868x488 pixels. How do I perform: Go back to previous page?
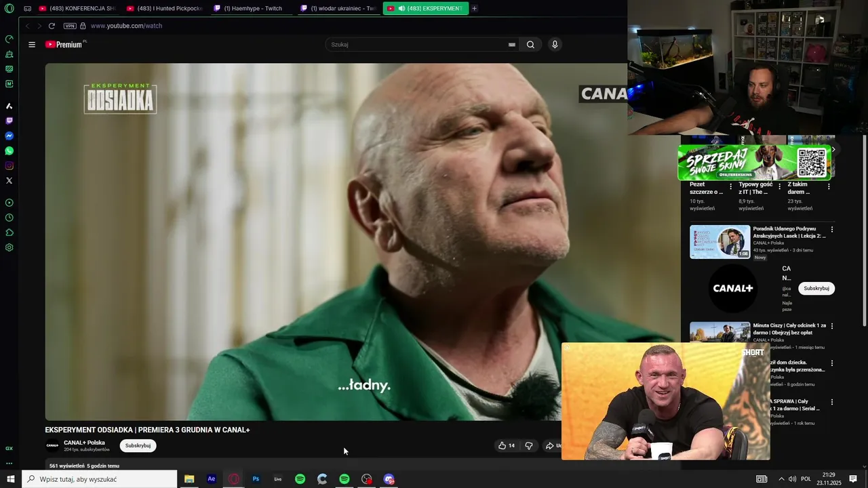click(27, 26)
